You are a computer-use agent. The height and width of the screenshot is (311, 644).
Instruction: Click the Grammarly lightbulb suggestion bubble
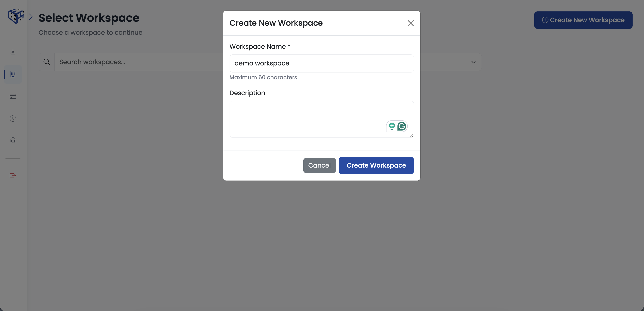[x=392, y=126]
